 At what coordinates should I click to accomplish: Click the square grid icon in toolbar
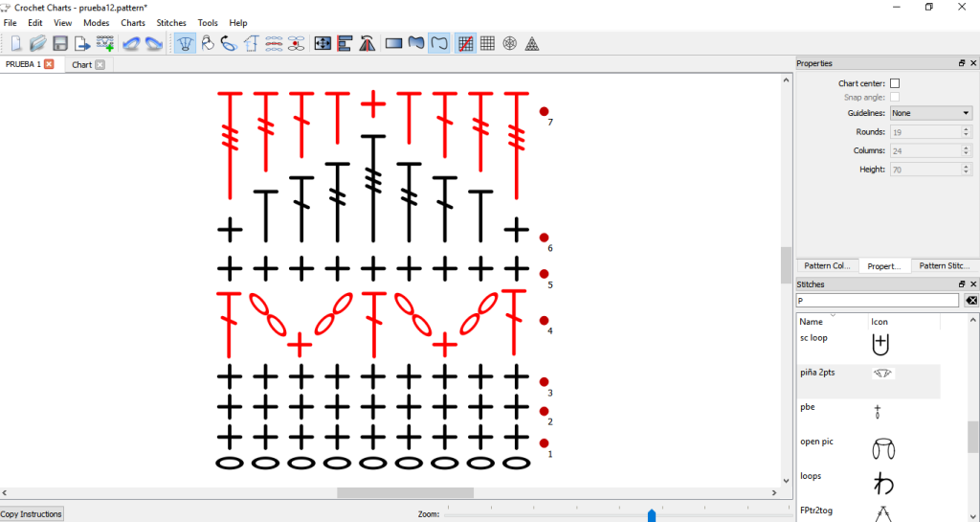[x=487, y=43]
